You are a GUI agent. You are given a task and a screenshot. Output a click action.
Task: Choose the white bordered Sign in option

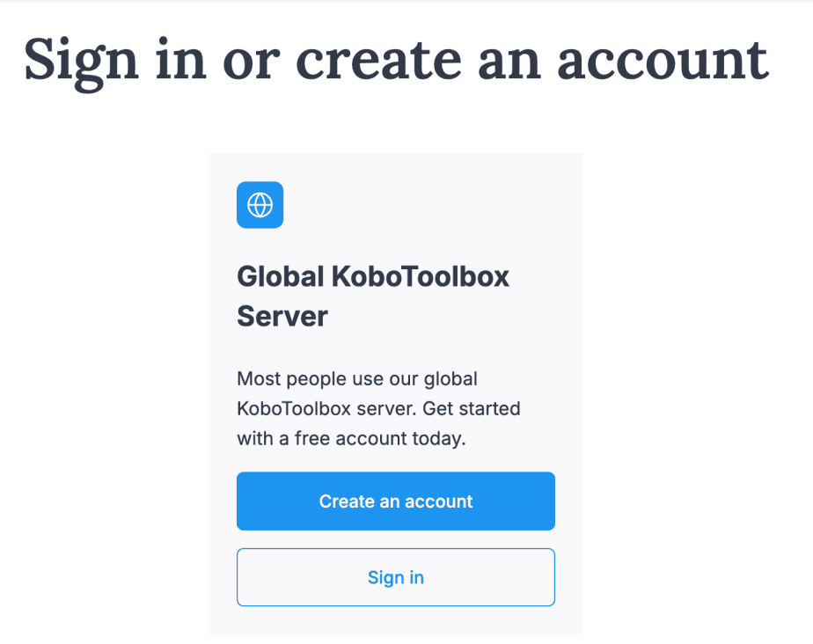(x=396, y=577)
